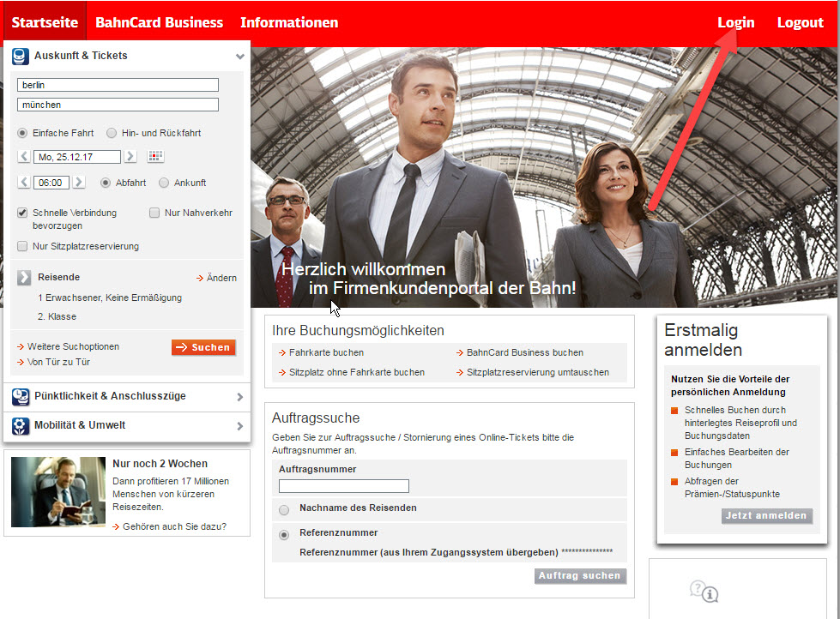
Task: Open the Informationen menu
Action: coord(289,22)
